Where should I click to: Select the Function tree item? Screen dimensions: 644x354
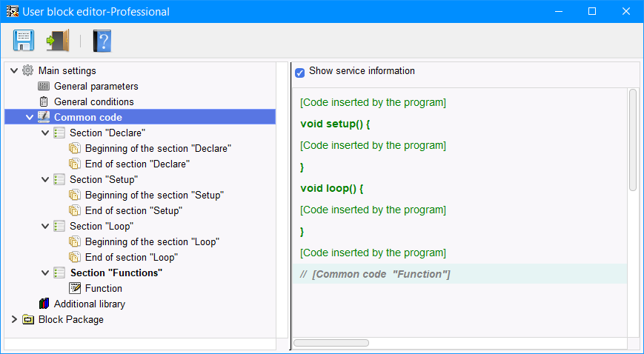coord(103,289)
